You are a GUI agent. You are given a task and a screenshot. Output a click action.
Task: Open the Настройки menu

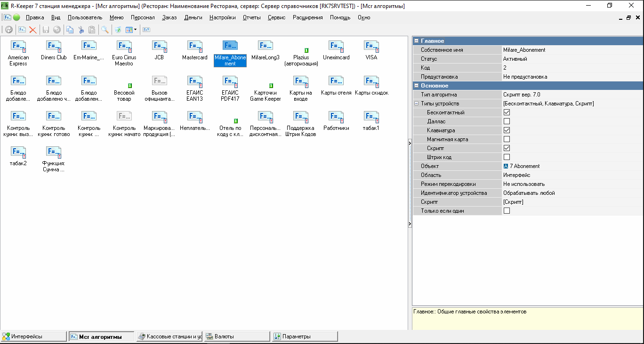223,17
